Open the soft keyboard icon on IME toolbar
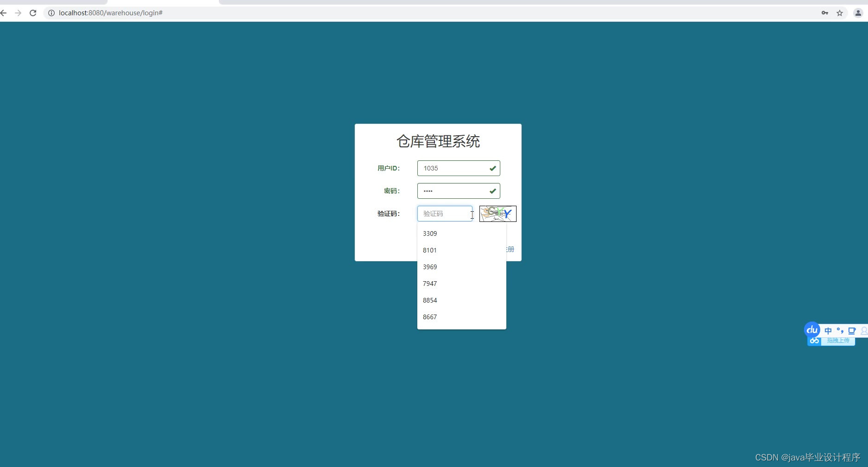This screenshot has height=467, width=868. tap(852, 330)
